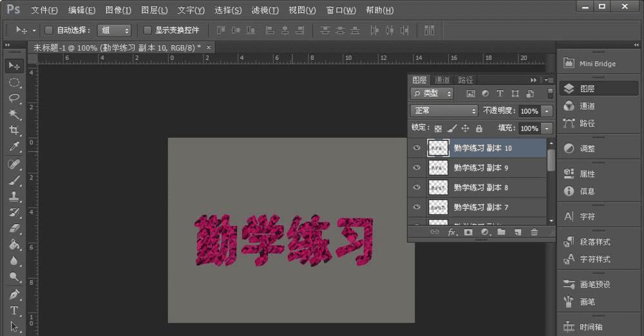The width and height of the screenshot is (644, 336).
Task: Select the Path Selection tool
Action: [14, 327]
